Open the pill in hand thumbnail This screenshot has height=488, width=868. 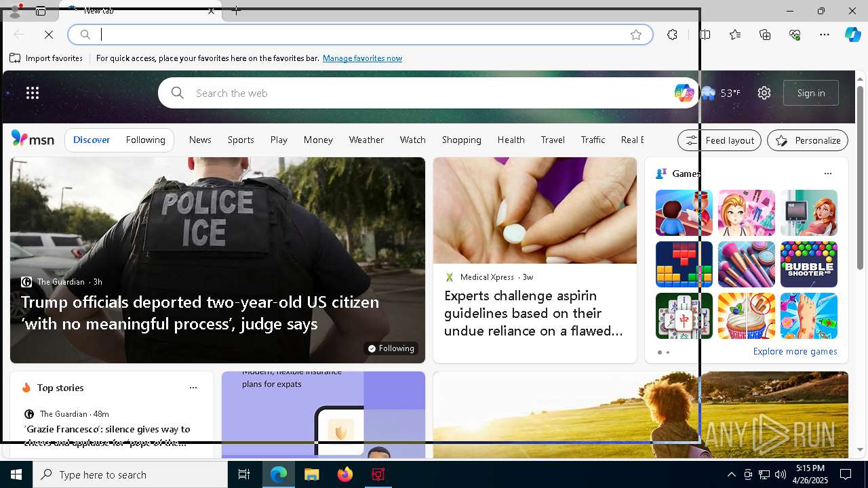(x=535, y=210)
